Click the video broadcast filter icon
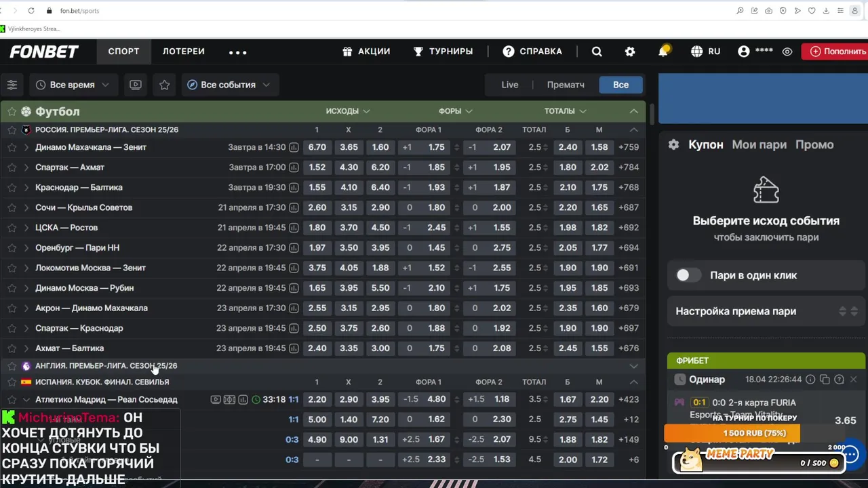The width and height of the screenshot is (868, 488). coord(136,85)
